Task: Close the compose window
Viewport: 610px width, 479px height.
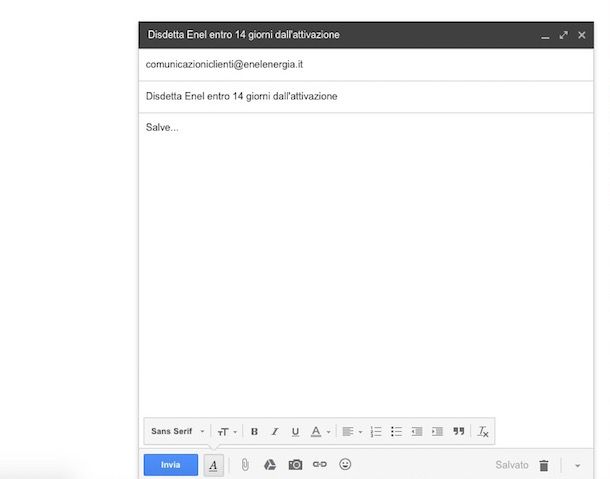Action: pyautogui.click(x=582, y=35)
